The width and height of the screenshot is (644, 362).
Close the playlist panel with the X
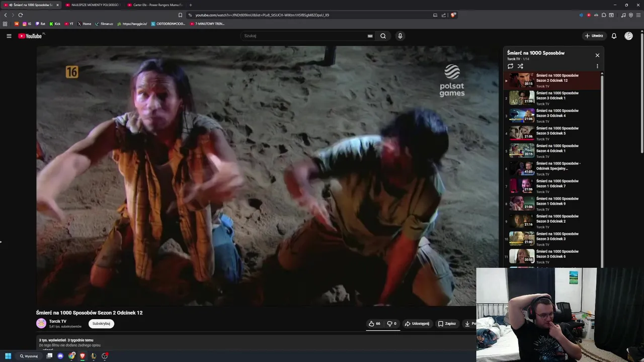pos(597,55)
